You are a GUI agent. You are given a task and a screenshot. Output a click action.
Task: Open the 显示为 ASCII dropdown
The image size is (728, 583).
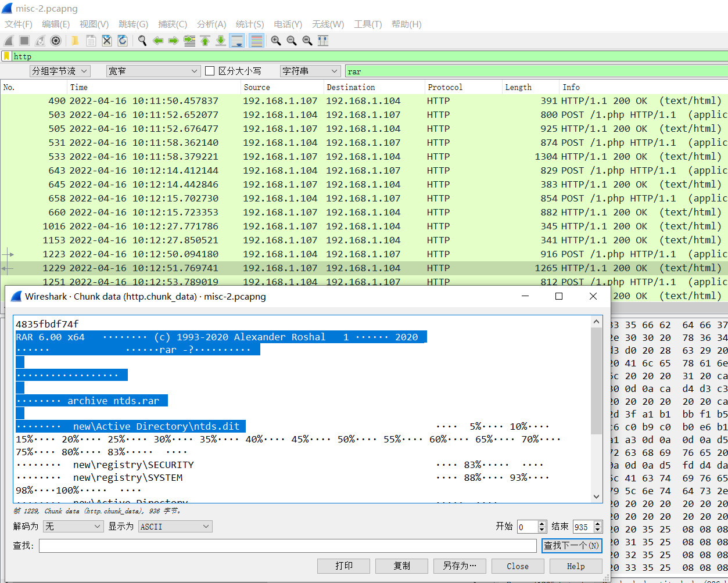[175, 527]
